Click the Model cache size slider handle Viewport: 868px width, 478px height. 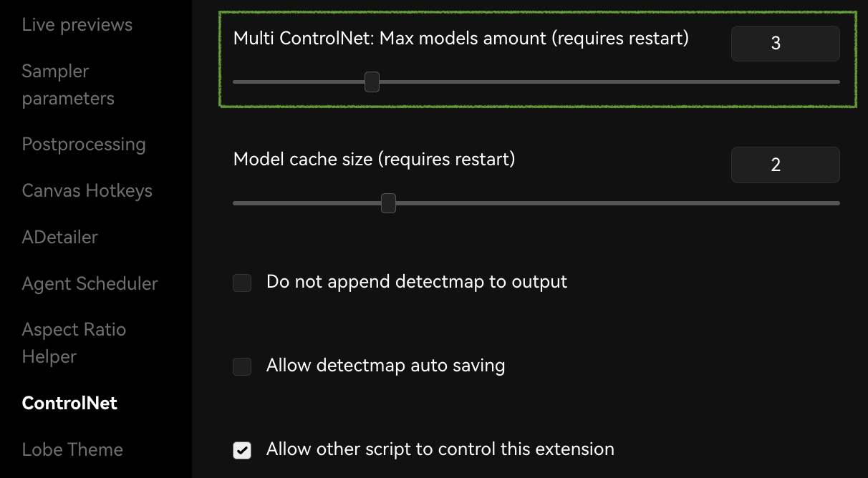pyautogui.click(x=388, y=203)
